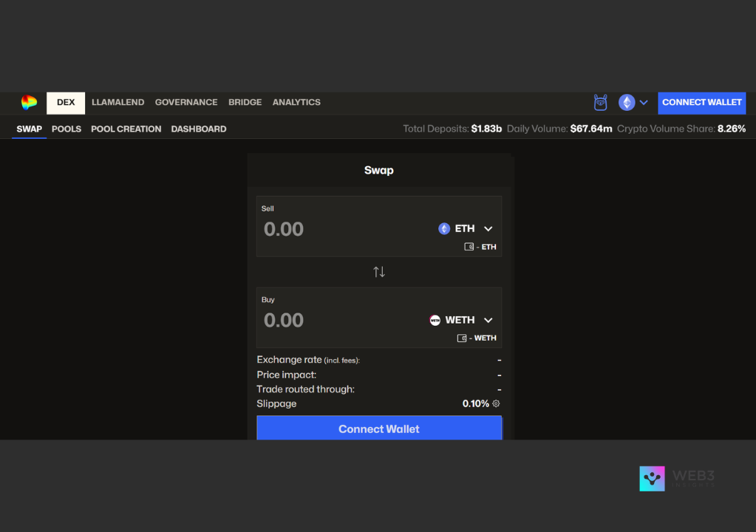Click the WETH token icon in Buy box

[435, 321]
